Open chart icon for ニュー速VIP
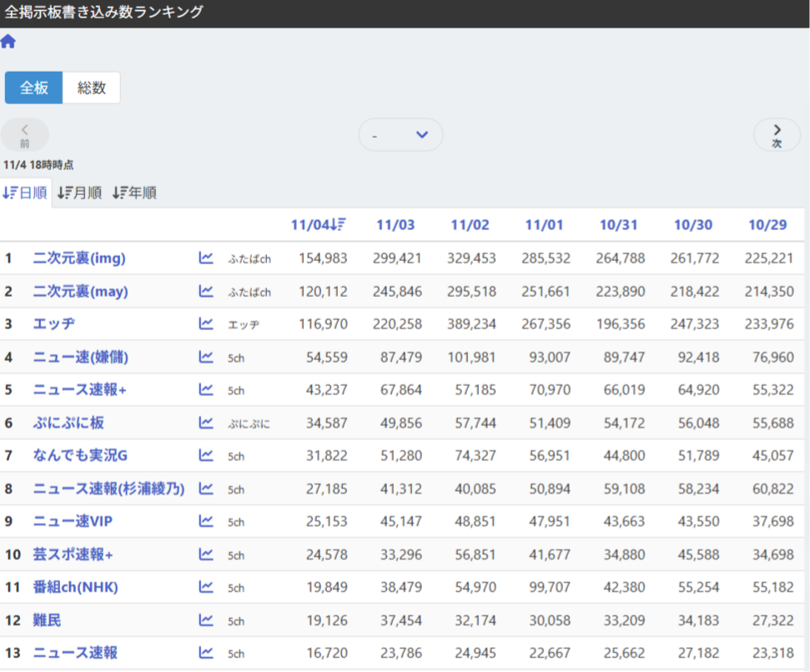 tap(206, 521)
